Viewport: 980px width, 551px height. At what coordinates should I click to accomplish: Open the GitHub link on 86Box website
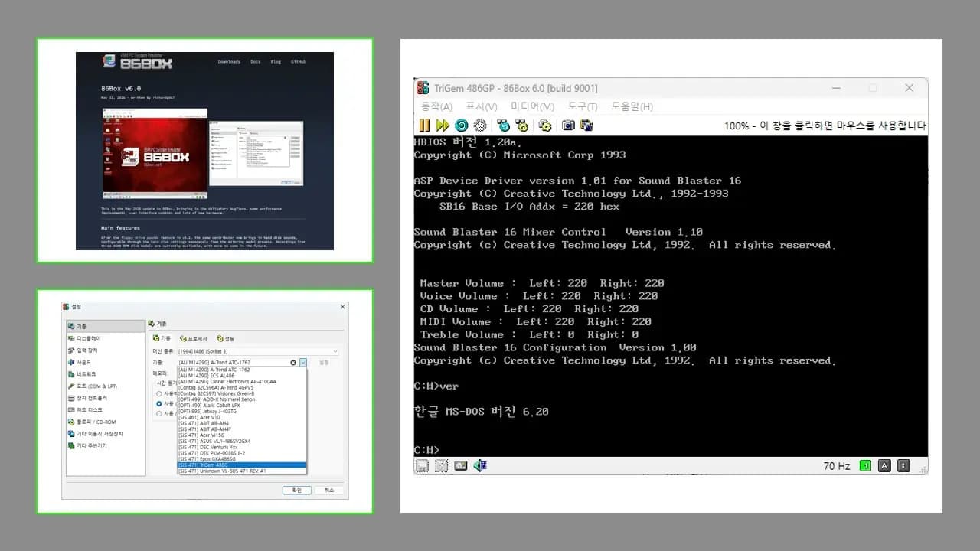(x=299, y=62)
